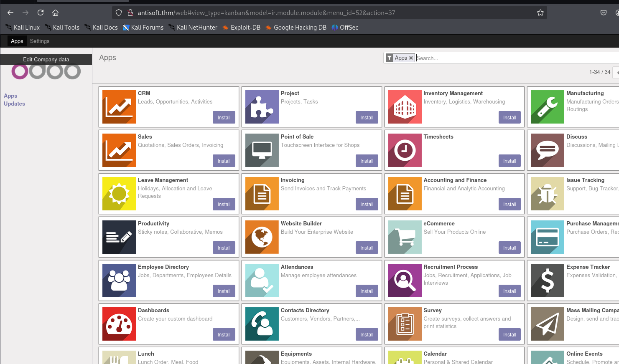Open the Settings top menu
The width and height of the screenshot is (619, 364).
click(40, 41)
